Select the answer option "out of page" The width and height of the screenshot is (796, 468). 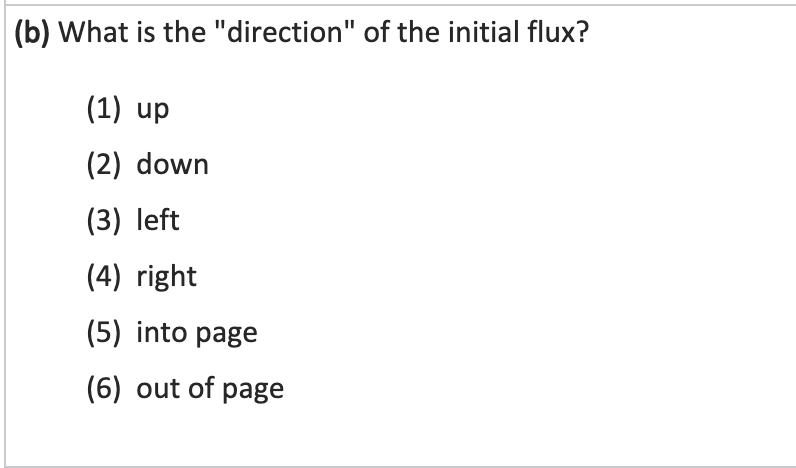(x=210, y=388)
